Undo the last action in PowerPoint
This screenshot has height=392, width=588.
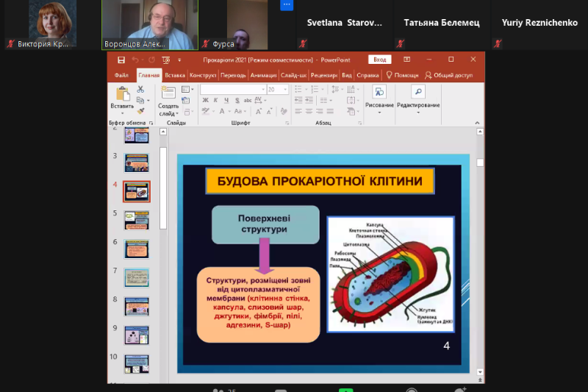(135, 60)
